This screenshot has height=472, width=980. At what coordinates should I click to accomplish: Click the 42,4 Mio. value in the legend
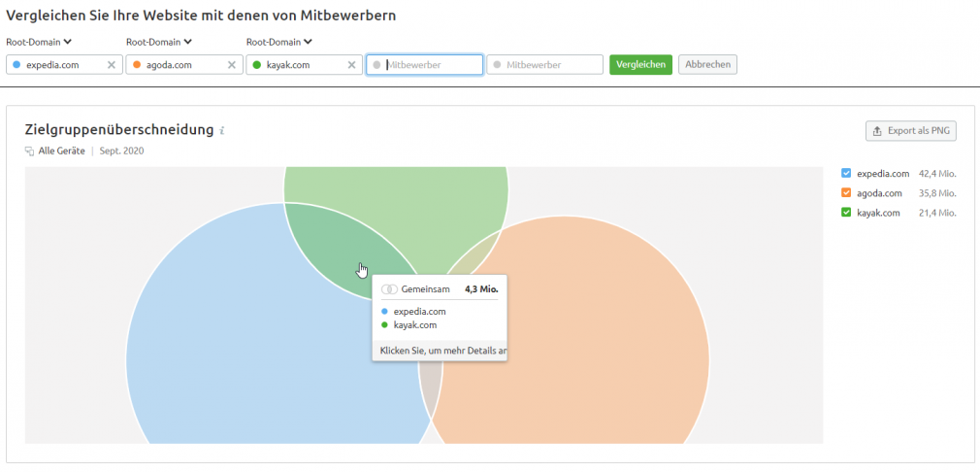click(937, 173)
